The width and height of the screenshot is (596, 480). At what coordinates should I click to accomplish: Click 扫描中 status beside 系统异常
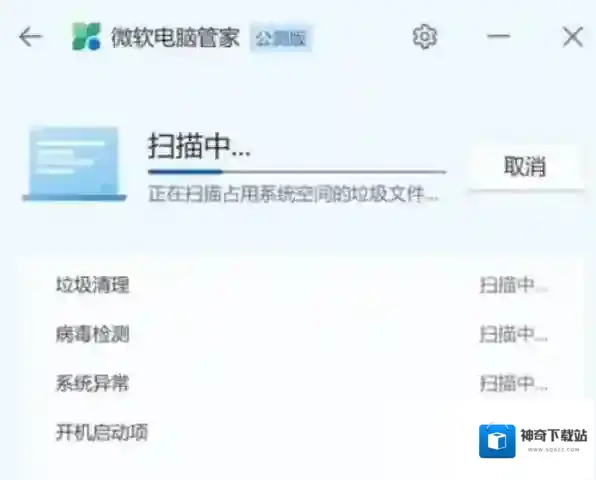click(x=514, y=383)
